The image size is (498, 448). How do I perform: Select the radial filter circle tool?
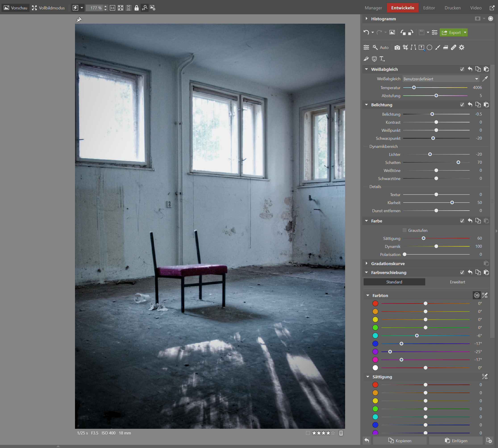tap(429, 48)
